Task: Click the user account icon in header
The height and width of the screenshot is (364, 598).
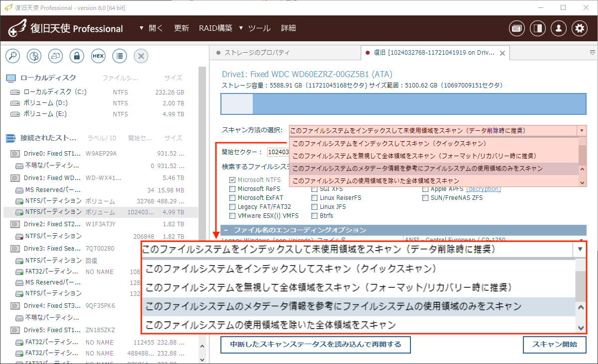Action: pos(559,28)
